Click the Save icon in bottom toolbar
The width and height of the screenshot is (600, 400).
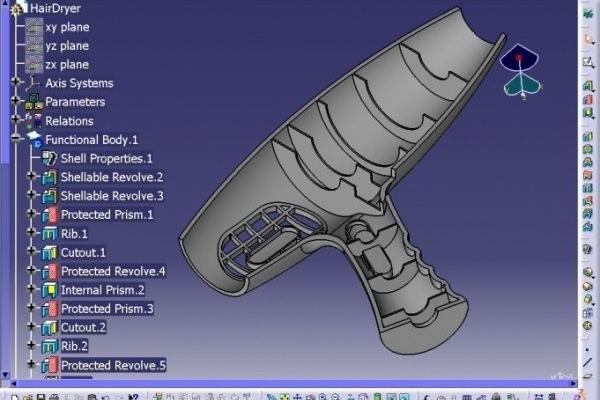41,397
